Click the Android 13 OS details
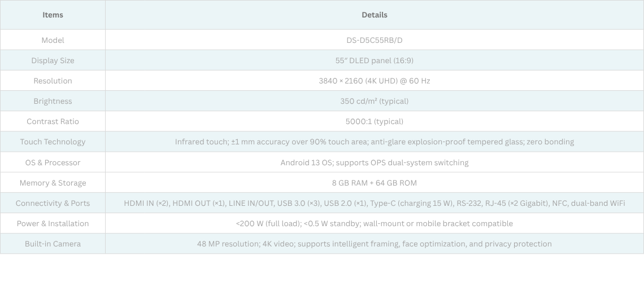 click(375, 162)
